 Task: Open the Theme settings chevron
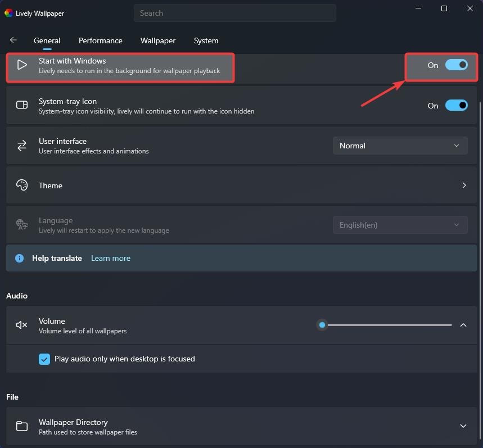464,185
